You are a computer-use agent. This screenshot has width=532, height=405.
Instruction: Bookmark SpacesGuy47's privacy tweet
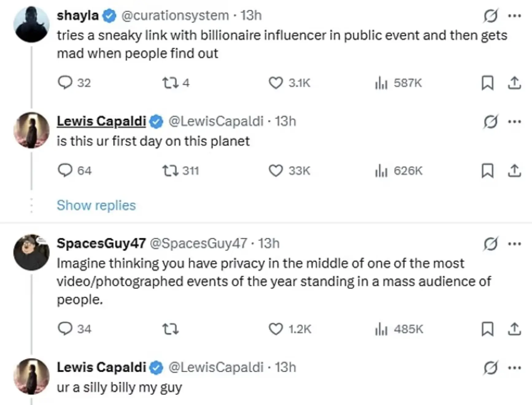coord(488,329)
